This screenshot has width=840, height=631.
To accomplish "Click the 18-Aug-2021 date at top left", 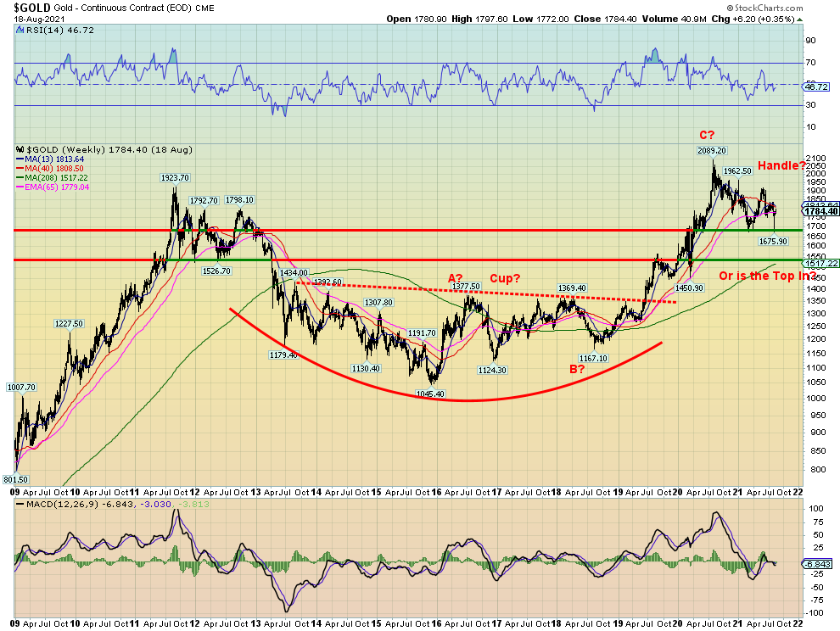I will tap(27, 17).
